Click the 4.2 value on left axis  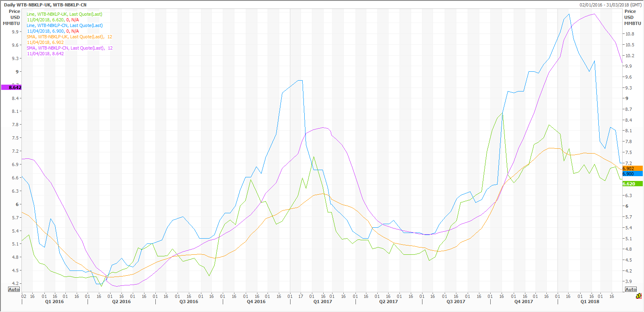(15, 283)
